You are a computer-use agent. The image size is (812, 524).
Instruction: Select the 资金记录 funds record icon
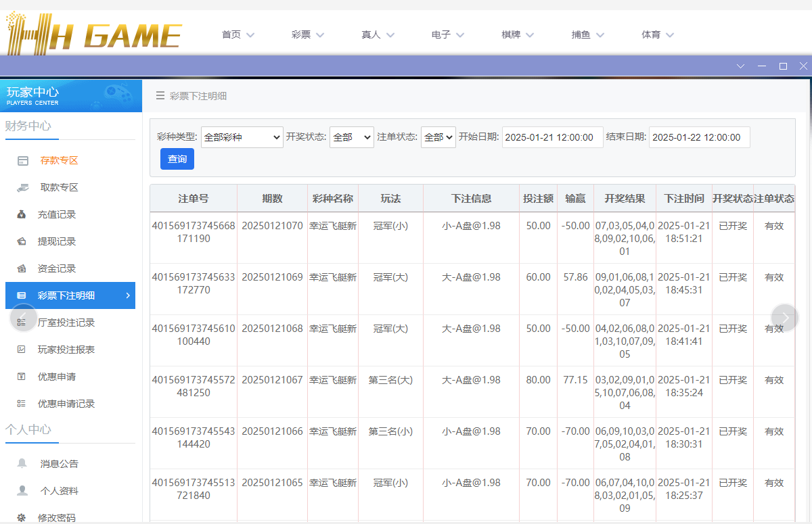click(24, 268)
